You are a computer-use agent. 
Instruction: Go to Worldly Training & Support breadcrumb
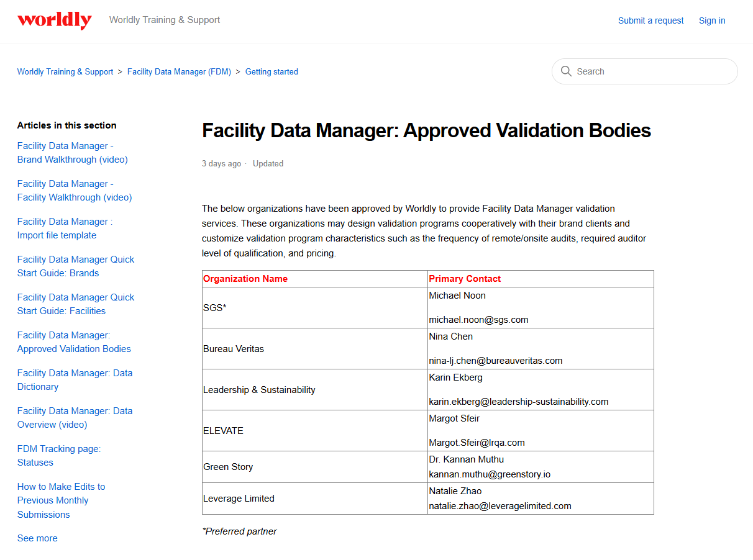(x=65, y=72)
